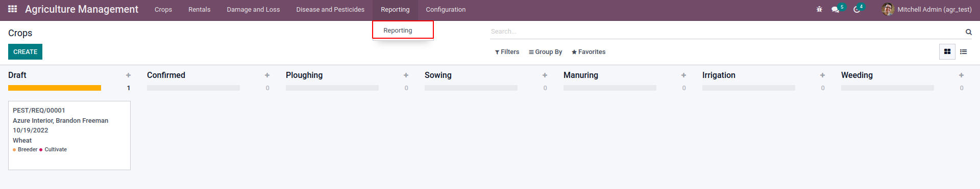Open the Damage and Loss menu
Screen dimensions: 980x189
[x=253, y=9]
